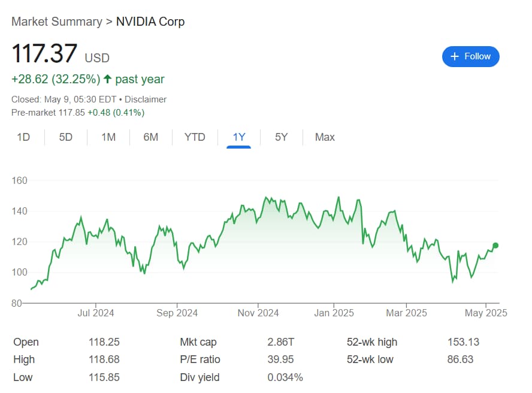Navigate back via Market Summary breadcrumb
The width and height of the screenshot is (532, 393).
56,22
